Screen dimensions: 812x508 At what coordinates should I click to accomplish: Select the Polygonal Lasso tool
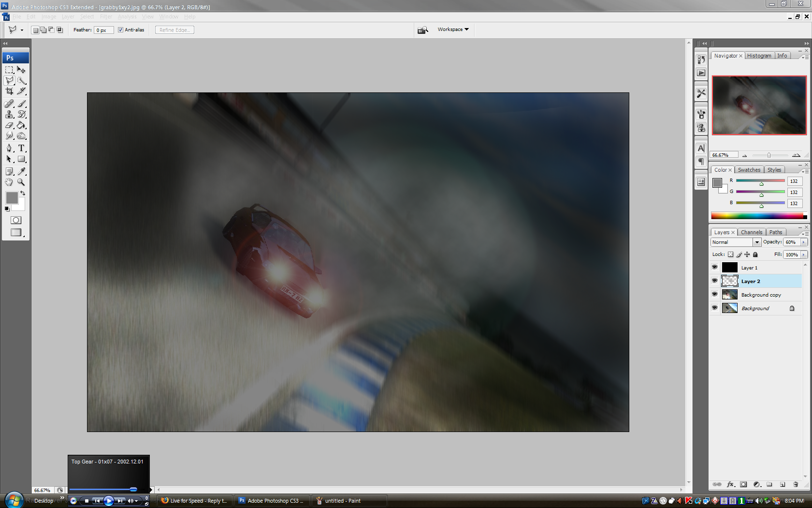[x=9, y=80]
